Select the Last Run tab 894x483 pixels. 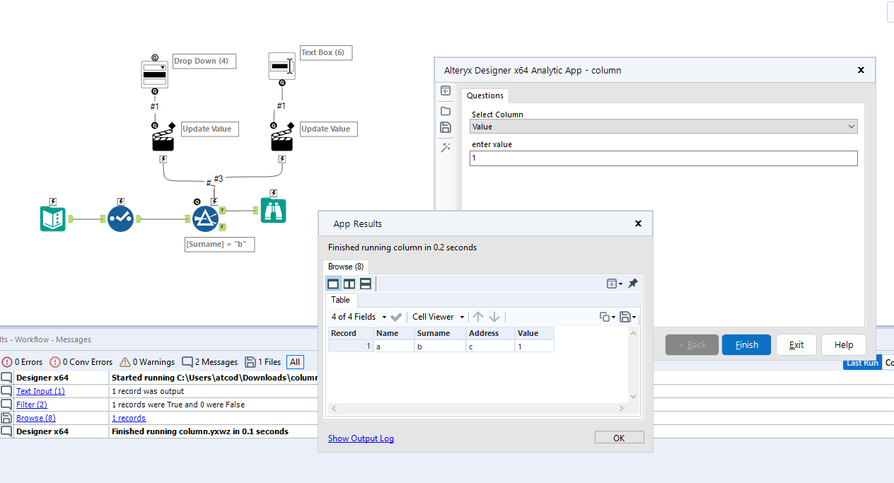pyautogui.click(x=862, y=363)
